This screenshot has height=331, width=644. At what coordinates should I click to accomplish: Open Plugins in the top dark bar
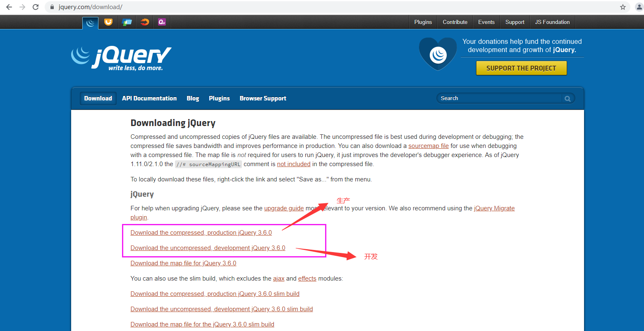(x=423, y=22)
